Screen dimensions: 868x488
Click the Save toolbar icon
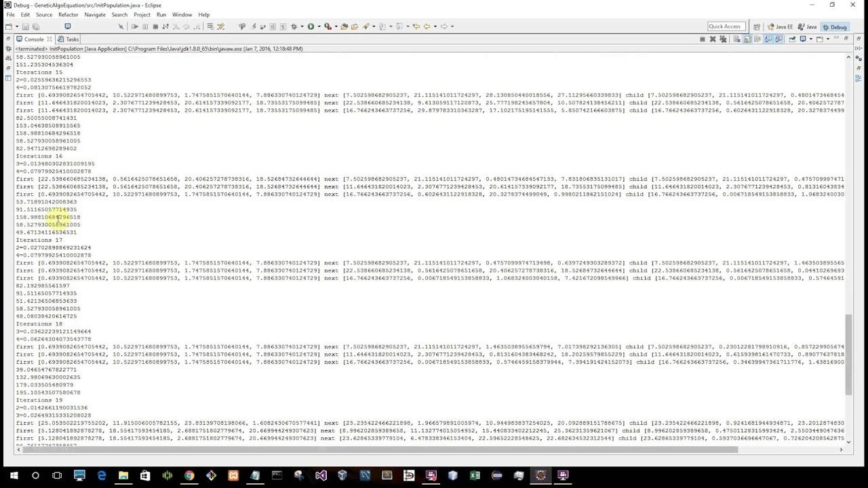[x=25, y=26]
